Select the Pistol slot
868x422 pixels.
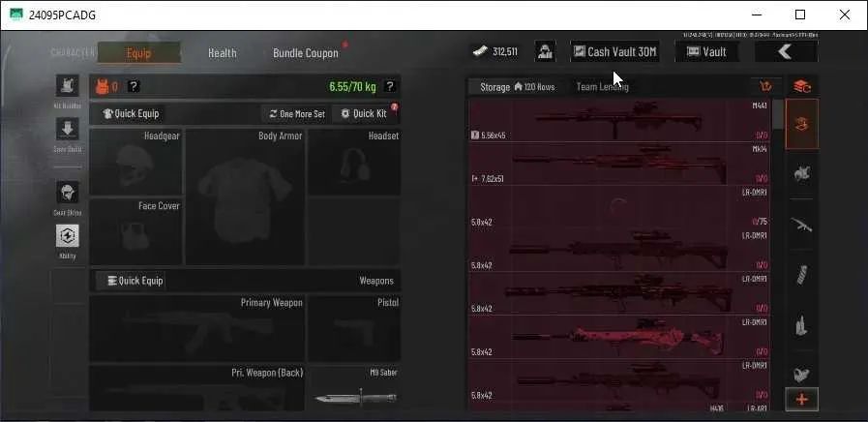pos(354,328)
